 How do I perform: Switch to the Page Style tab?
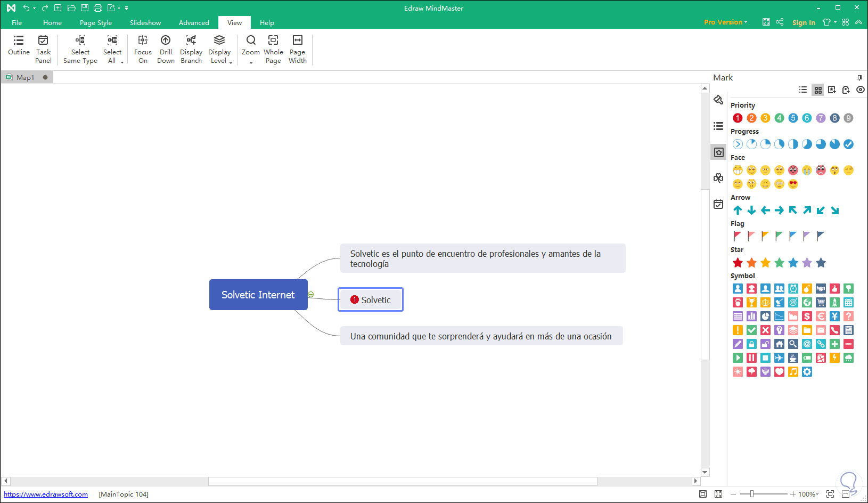tap(96, 22)
